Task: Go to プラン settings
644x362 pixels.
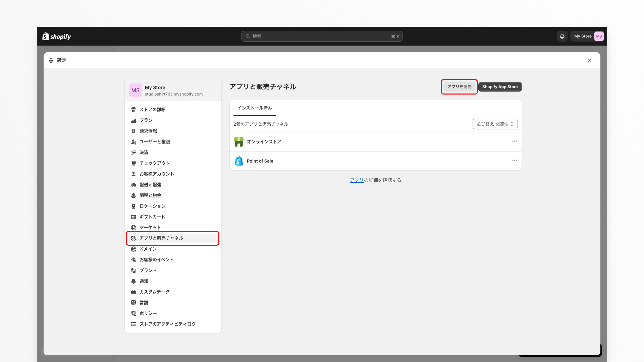Action: (173, 120)
